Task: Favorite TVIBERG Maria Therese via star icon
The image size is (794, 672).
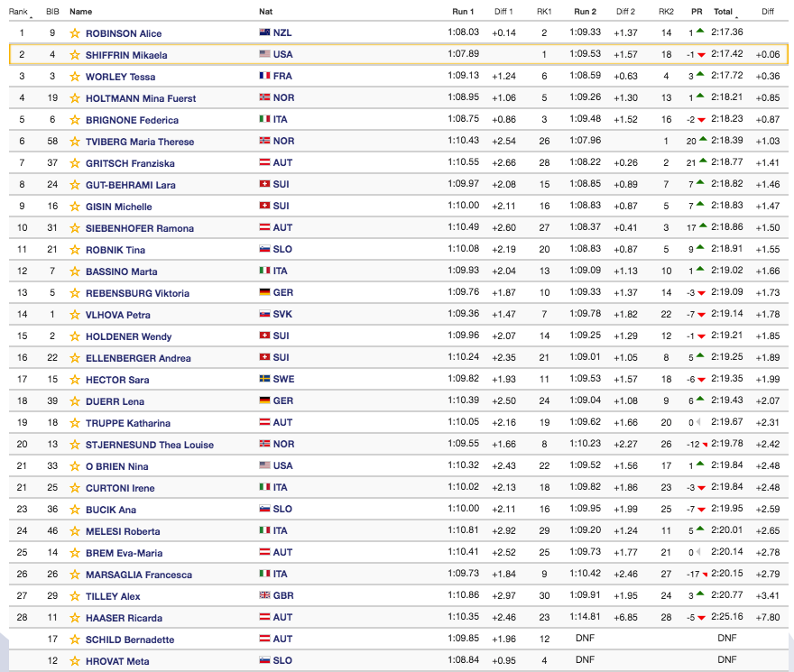Action: click(x=75, y=142)
